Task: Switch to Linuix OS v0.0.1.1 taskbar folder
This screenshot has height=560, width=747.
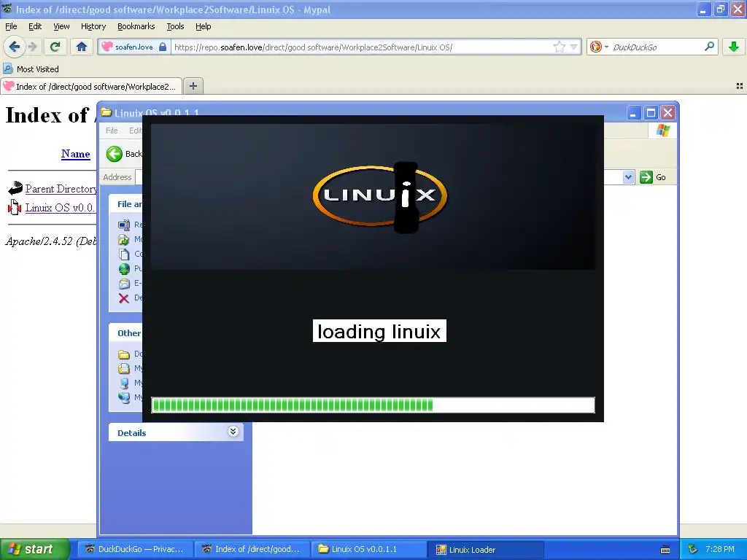Action: coord(368,549)
